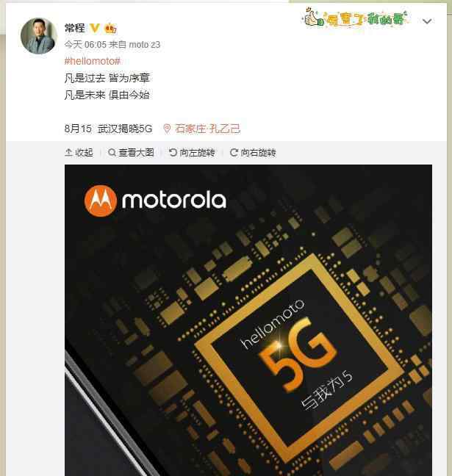This screenshot has height=476, width=452.
Task: Open the 常程 username profile link
Action: point(74,28)
